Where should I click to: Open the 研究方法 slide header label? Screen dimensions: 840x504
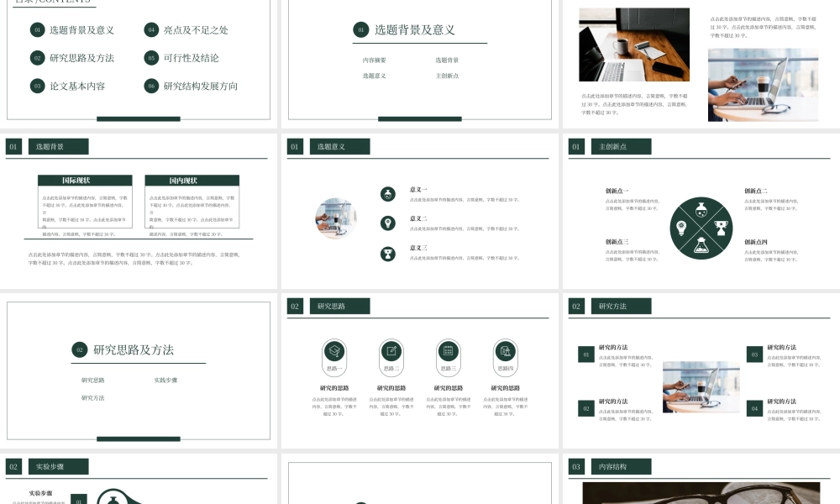coord(622,307)
